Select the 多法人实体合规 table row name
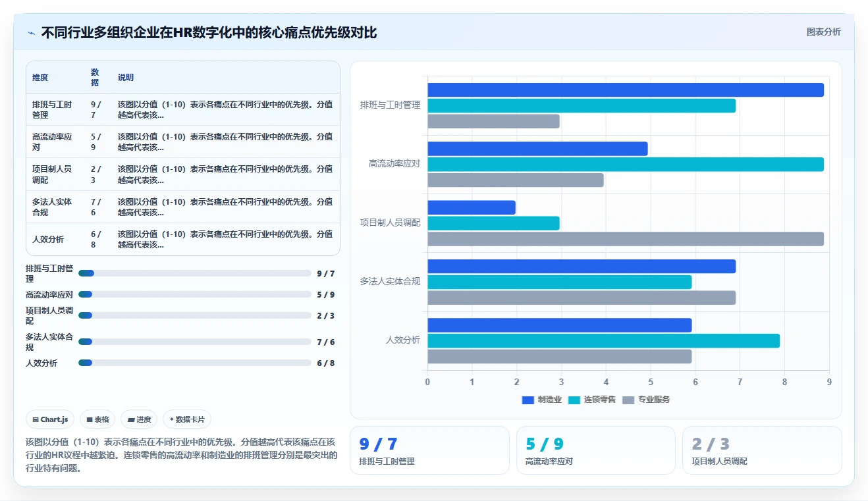868x501 pixels. coord(52,207)
